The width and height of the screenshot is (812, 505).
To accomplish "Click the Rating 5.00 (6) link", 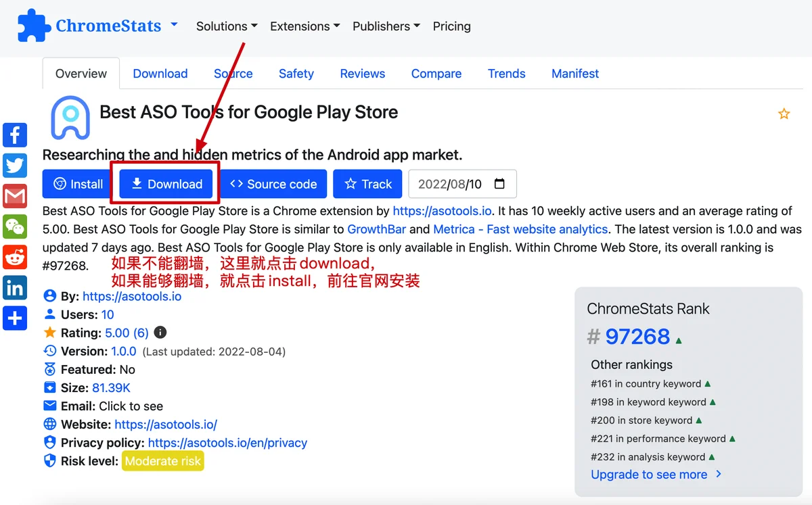I will pyautogui.click(x=127, y=333).
